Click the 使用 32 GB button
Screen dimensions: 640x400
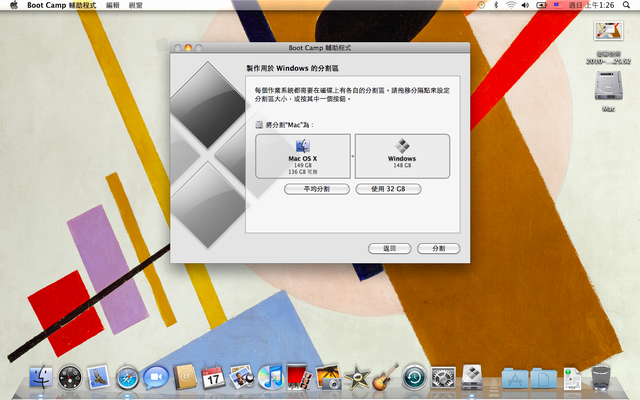(388, 189)
